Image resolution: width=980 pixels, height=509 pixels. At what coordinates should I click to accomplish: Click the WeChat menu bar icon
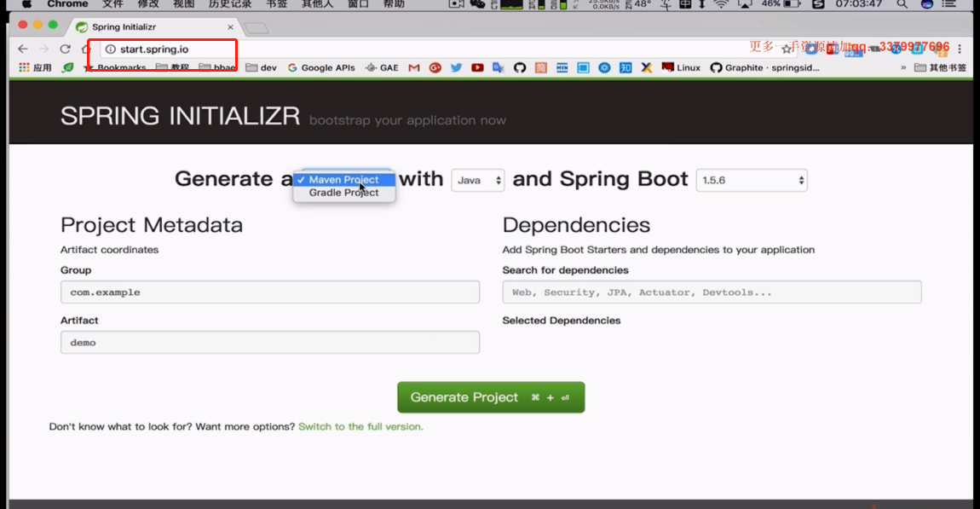point(477,3)
